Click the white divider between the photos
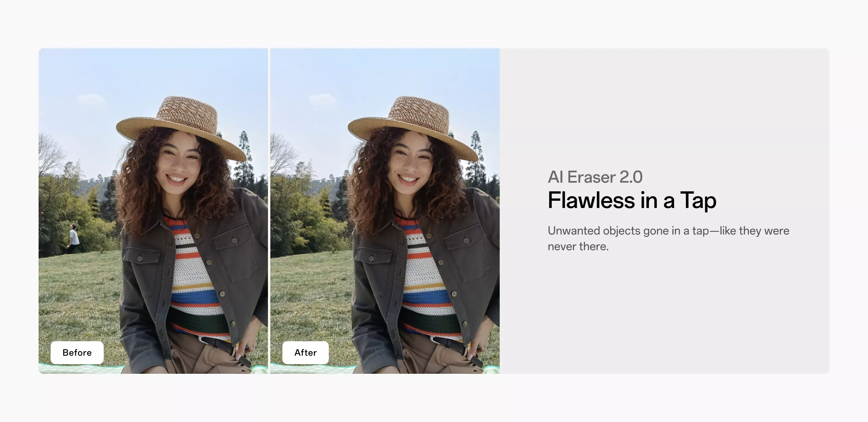The height and width of the screenshot is (422, 868). pos(269,211)
